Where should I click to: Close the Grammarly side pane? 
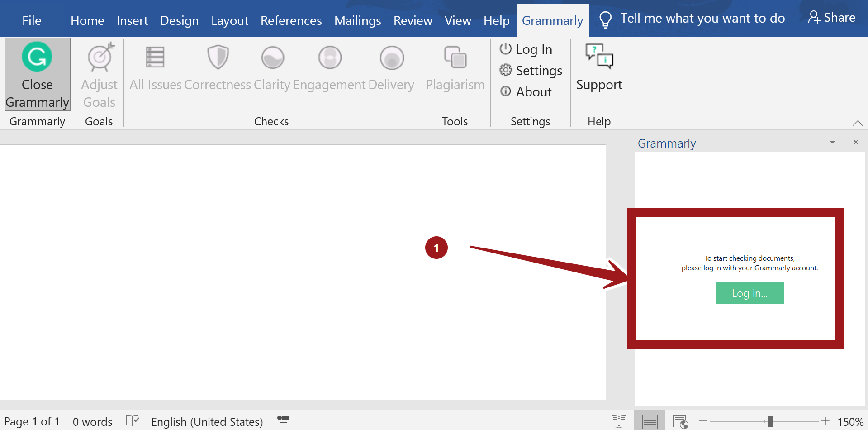pyautogui.click(x=856, y=142)
